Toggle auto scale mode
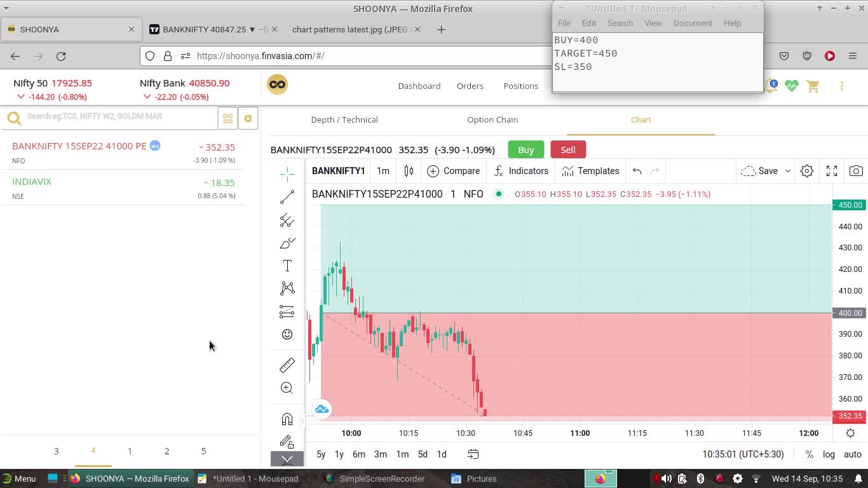This screenshot has width=868, height=488. pos(852,454)
